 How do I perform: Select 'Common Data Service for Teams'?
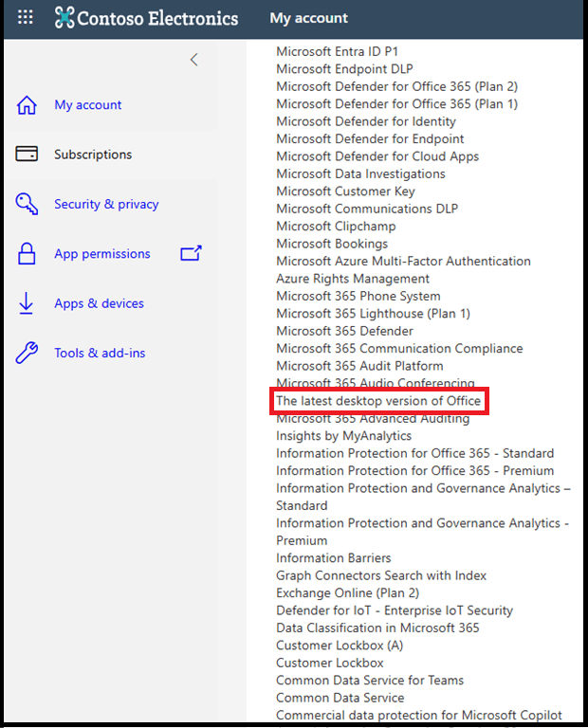[x=370, y=681]
